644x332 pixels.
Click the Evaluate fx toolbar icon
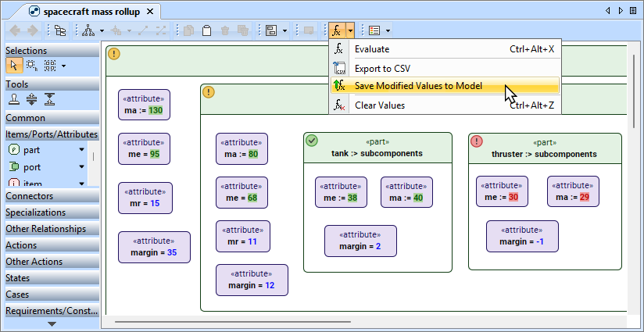coord(336,30)
